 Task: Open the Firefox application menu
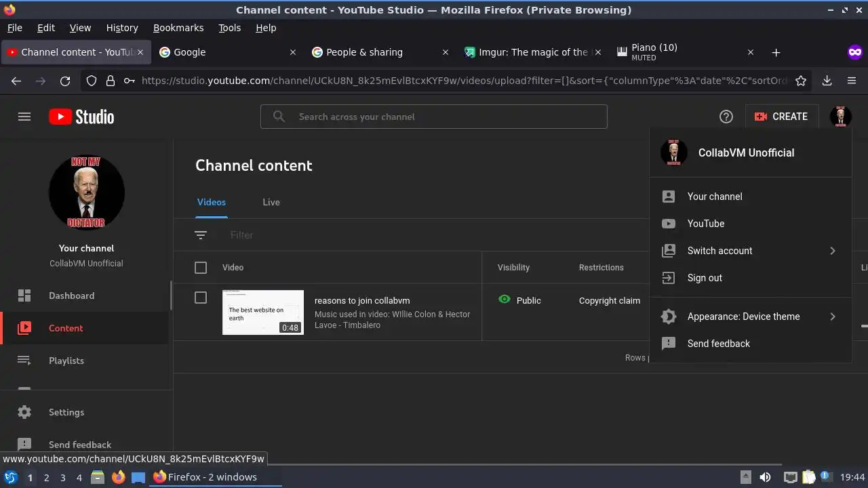852,81
